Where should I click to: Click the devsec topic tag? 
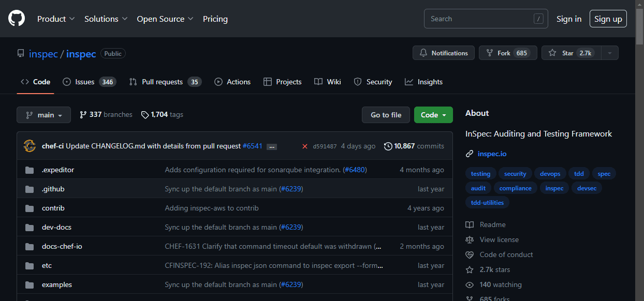(587, 188)
